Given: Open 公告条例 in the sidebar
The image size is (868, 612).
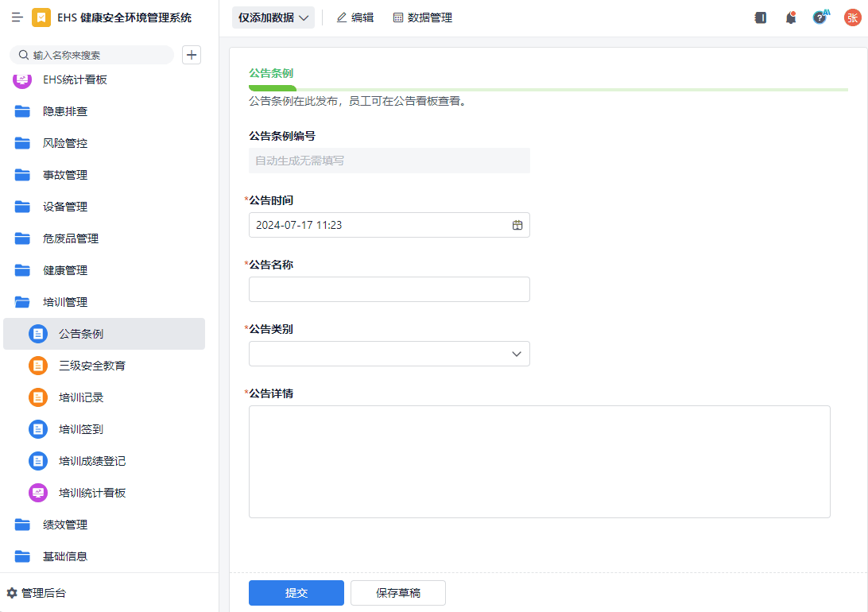Looking at the screenshot, I should (104, 334).
